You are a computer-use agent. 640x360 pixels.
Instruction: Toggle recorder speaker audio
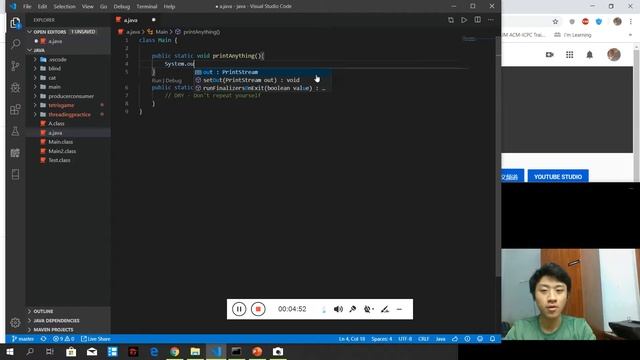(338, 309)
